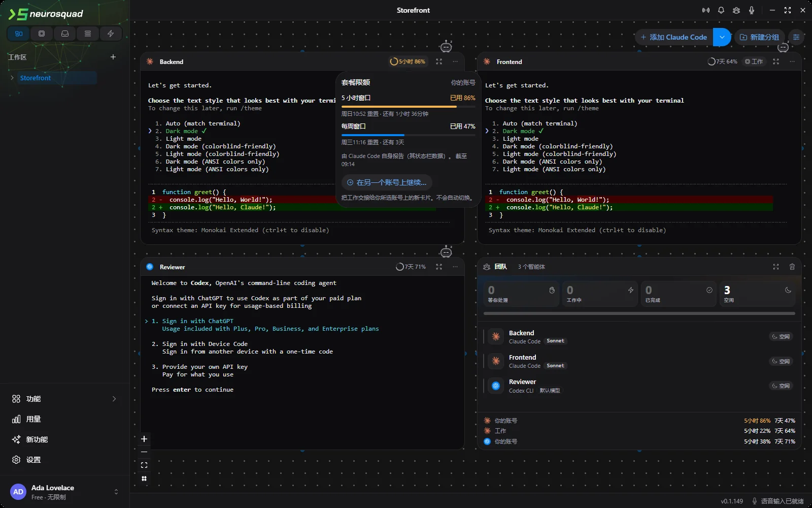The image size is (812, 508).
Task: Open the dropdown arrow beside 添加 Claude Code
Action: pyautogui.click(x=722, y=37)
